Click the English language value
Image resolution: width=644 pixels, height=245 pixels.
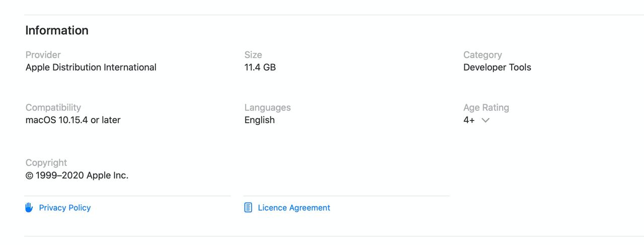click(x=260, y=120)
